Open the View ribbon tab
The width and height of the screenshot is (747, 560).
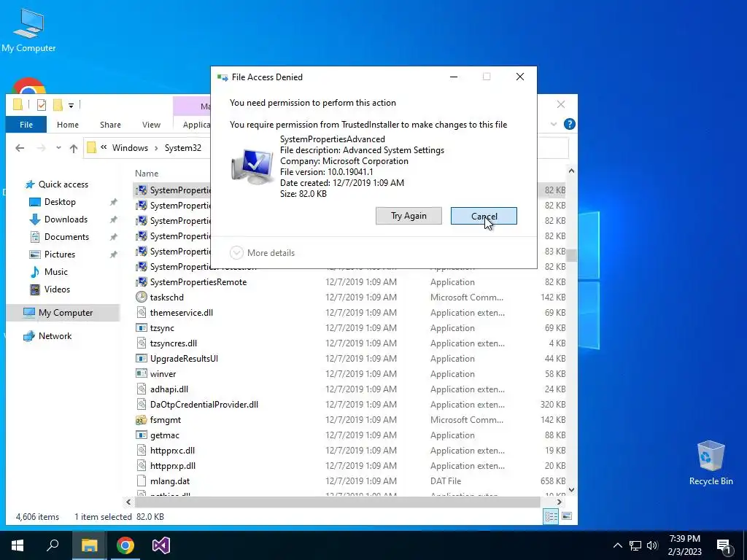(x=151, y=124)
